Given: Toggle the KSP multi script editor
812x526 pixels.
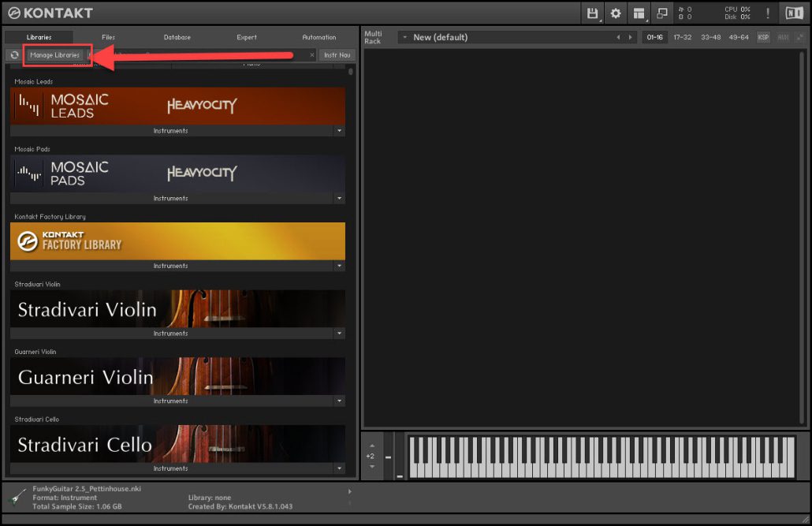Looking at the screenshot, I should pos(763,37).
